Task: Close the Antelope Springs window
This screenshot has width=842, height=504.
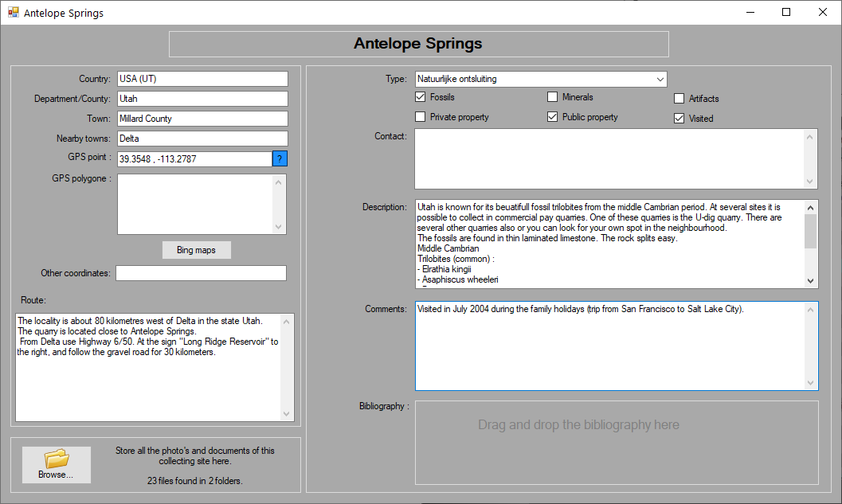Action: 823,13
